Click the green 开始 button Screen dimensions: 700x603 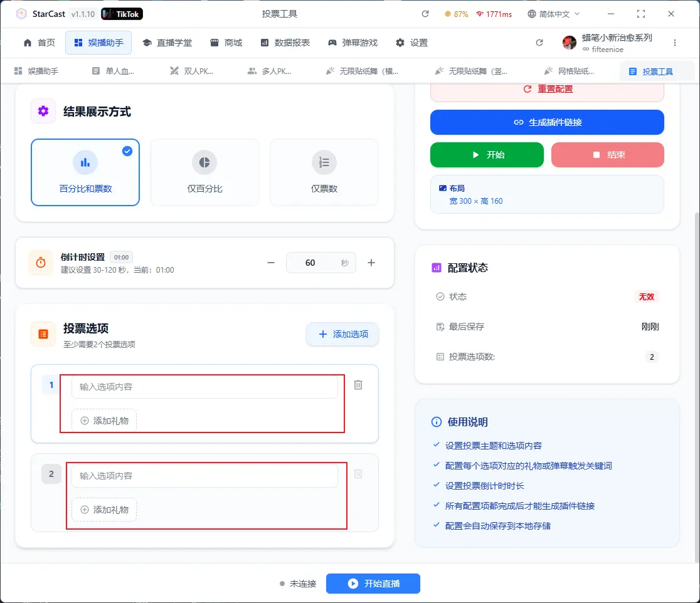point(487,155)
